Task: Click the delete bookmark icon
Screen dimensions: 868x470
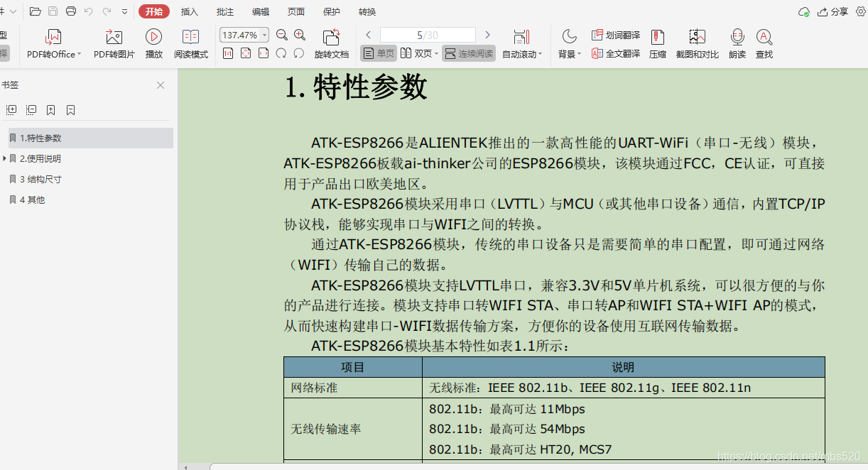Action: (71, 110)
